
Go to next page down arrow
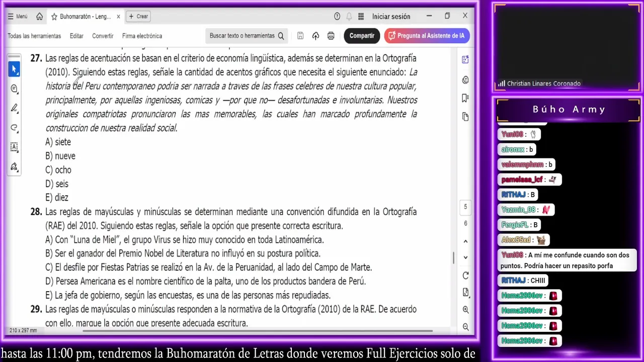[x=465, y=257]
